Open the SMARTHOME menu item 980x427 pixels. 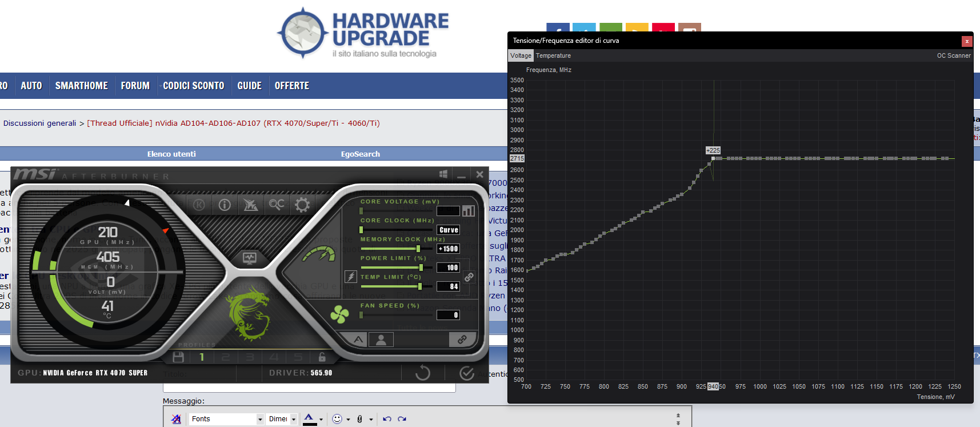click(82, 86)
